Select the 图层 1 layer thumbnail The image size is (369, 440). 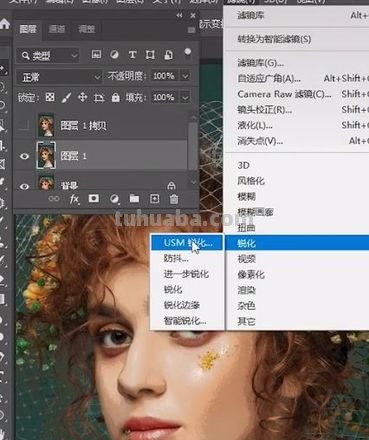pos(46,155)
